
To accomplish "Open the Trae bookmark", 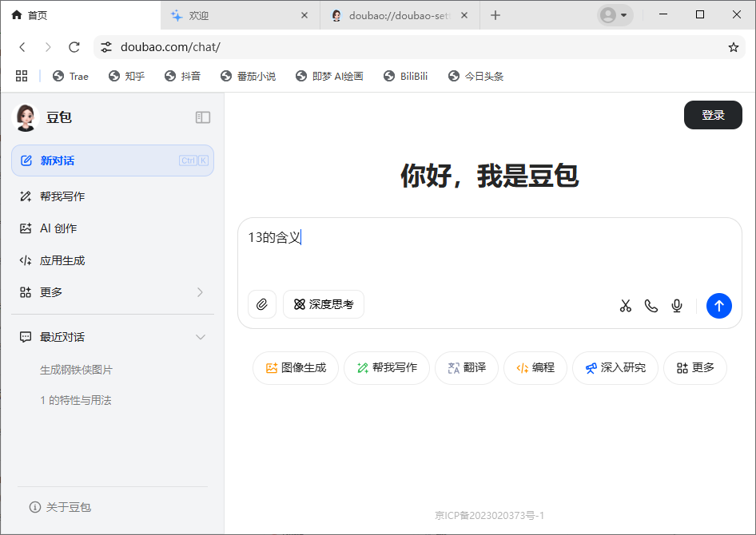I will pyautogui.click(x=70, y=76).
